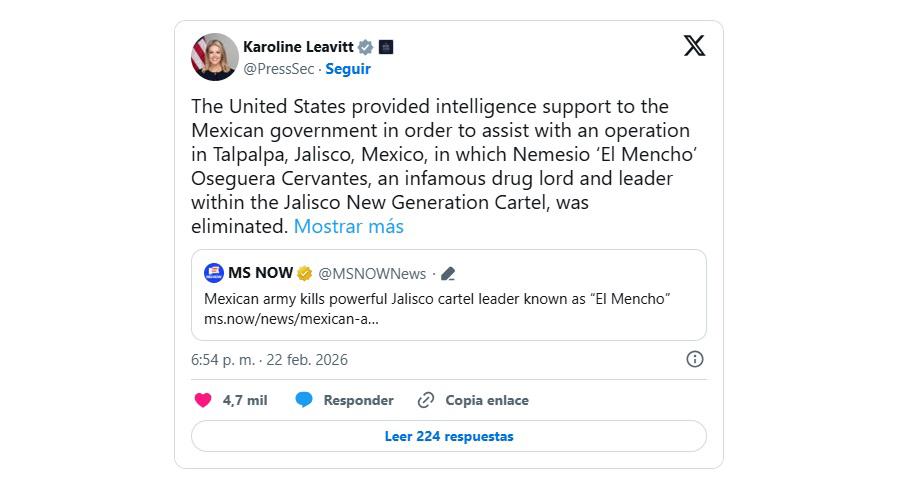Click the Responder speech bubble icon

(304, 400)
